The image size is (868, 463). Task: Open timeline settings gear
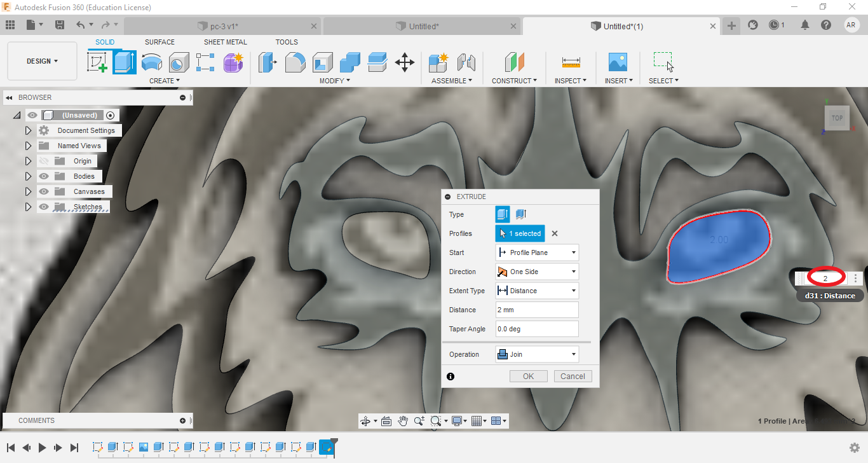click(855, 448)
